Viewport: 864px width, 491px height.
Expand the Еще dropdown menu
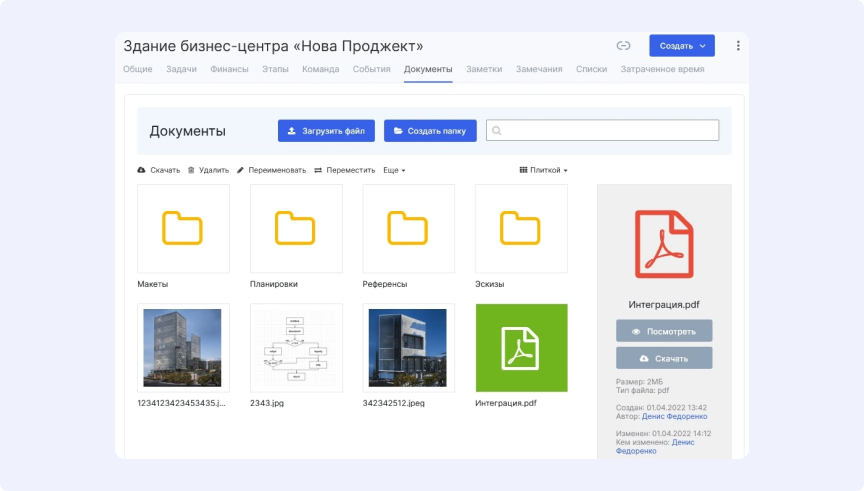pyautogui.click(x=394, y=170)
